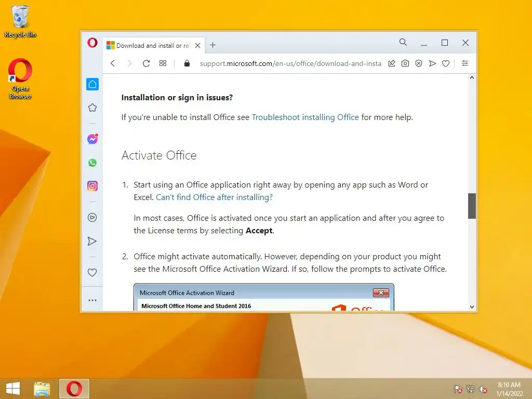Click Installation or sign in issues heading
The height and width of the screenshot is (399, 532).
click(x=177, y=97)
